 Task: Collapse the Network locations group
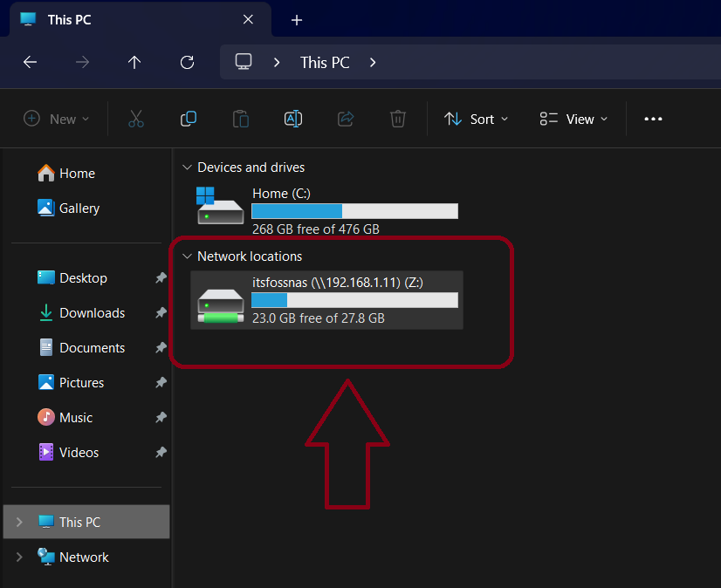click(x=186, y=256)
